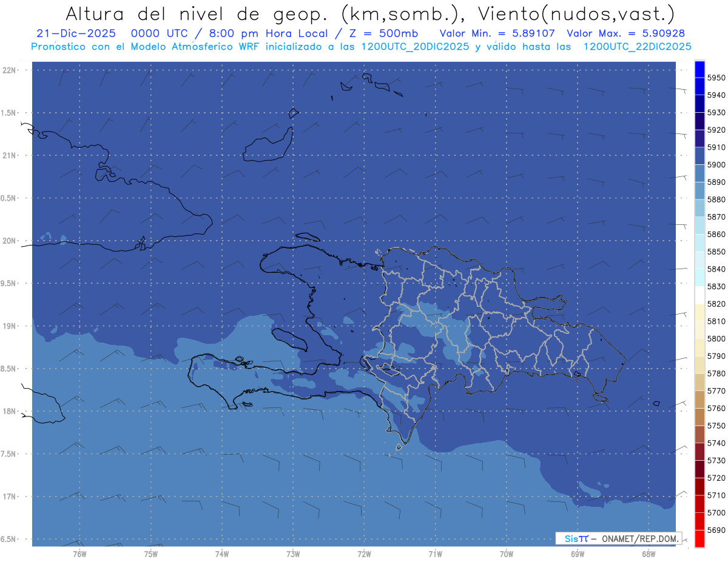Select the legend swatch between 5750 and 5760
The height and width of the screenshot is (562, 728).
pos(699,417)
